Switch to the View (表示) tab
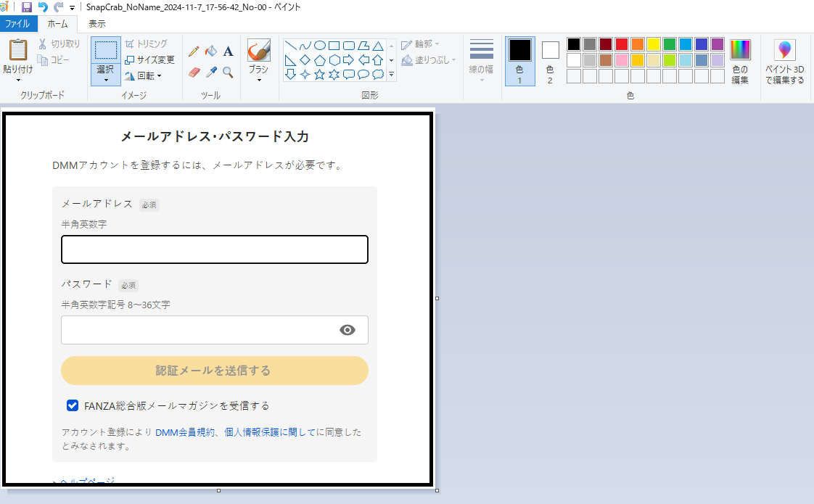814x504 pixels. pos(96,23)
